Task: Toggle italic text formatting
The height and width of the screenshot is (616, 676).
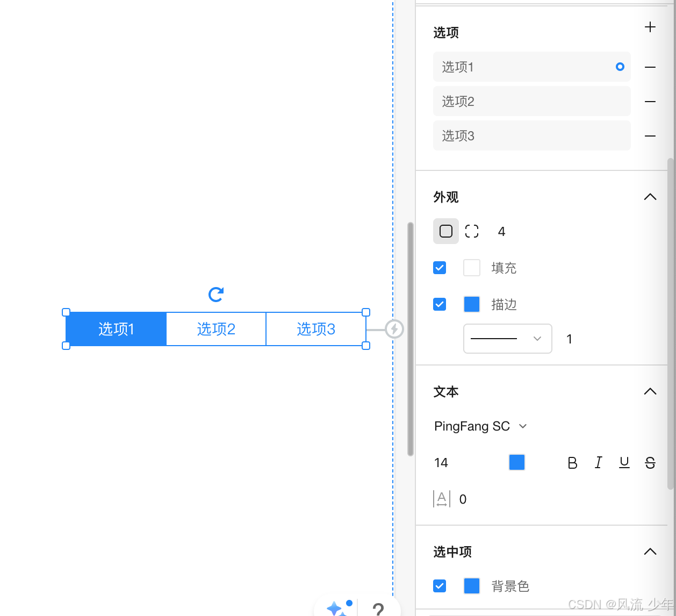Action: click(599, 463)
